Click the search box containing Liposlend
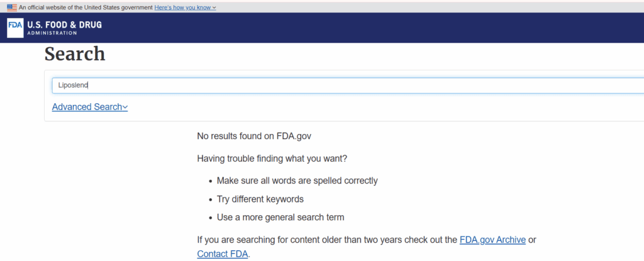644x261 pixels. pyautogui.click(x=347, y=86)
